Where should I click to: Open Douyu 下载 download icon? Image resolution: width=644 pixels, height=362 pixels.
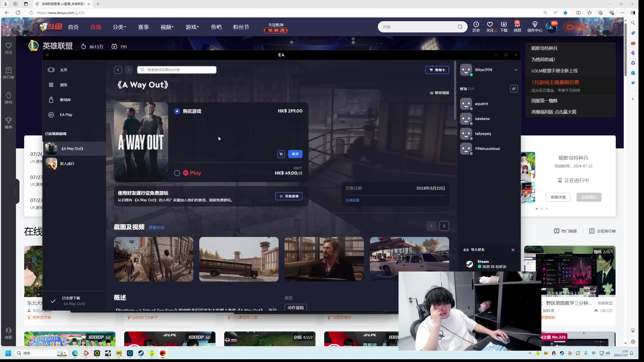504,27
